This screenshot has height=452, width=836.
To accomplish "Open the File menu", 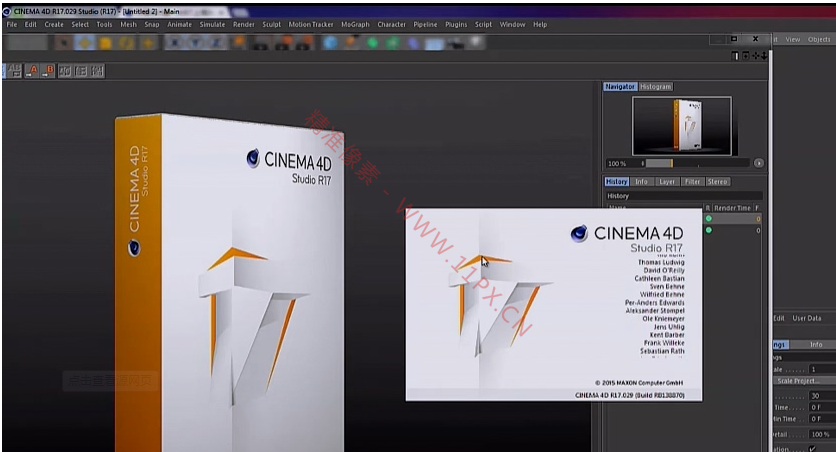I will point(12,25).
